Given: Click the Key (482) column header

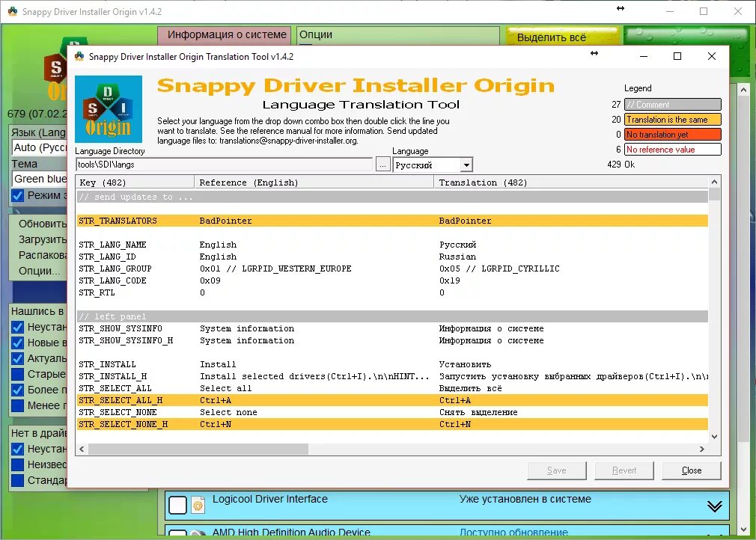Looking at the screenshot, I should coord(135,182).
